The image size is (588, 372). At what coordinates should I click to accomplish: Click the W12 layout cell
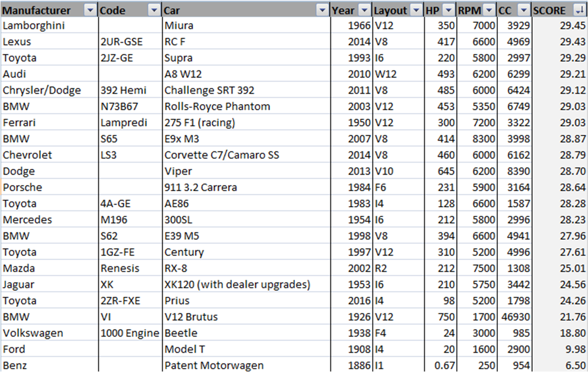(386, 74)
